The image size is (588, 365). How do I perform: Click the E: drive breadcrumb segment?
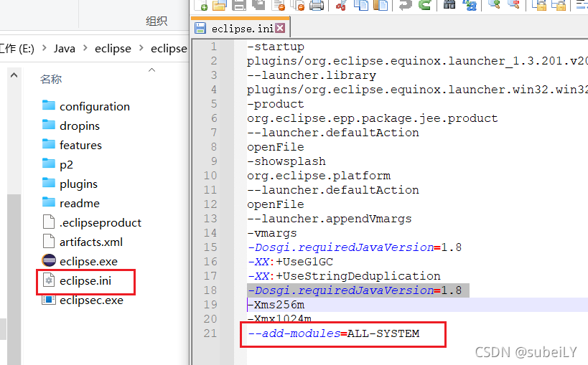tap(17, 48)
